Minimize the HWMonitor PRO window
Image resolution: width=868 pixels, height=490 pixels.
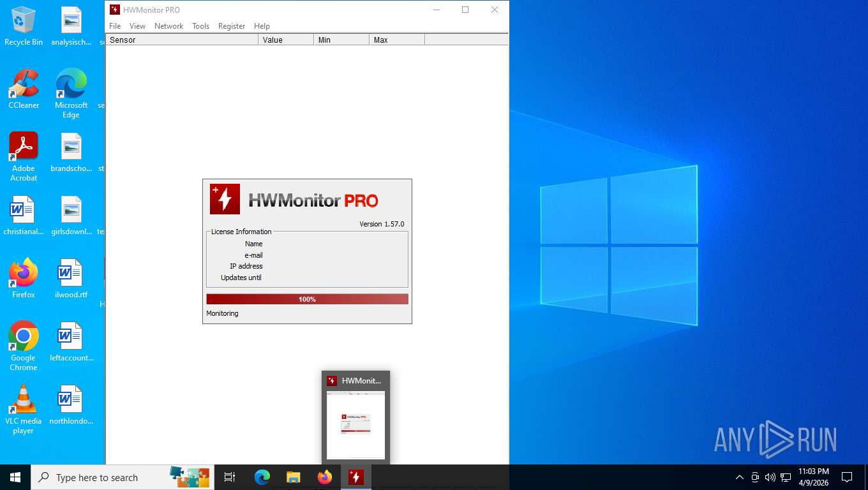(x=437, y=10)
